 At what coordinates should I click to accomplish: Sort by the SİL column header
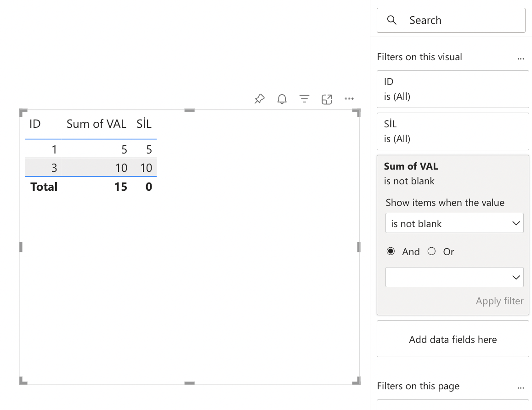coord(144,124)
